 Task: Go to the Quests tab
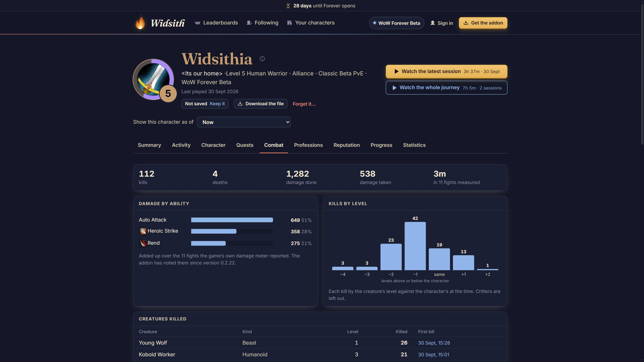point(245,145)
